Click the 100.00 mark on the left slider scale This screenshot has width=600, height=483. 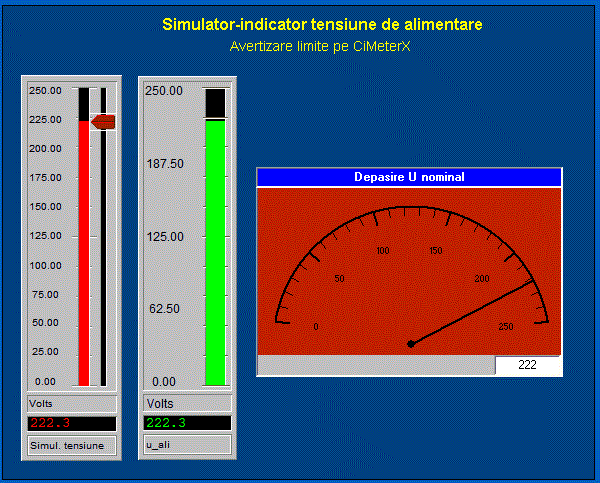coord(45,266)
